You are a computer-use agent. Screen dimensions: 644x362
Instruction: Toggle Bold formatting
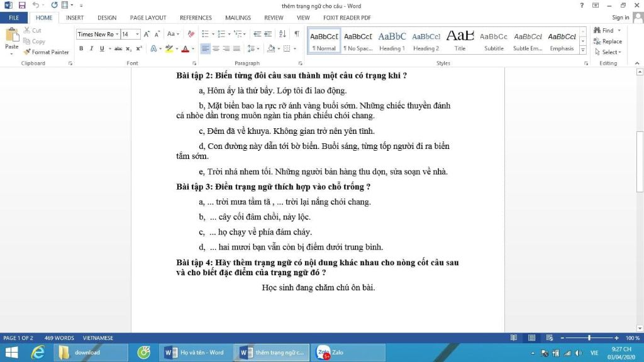pos(81,48)
